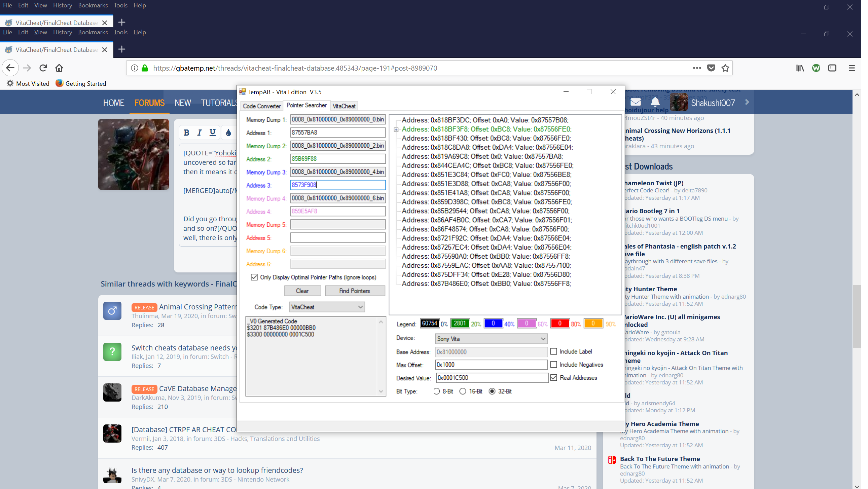Select the 16-Bit radio button
Image resolution: width=868 pixels, height=489 pixels.
click(463, 391)
